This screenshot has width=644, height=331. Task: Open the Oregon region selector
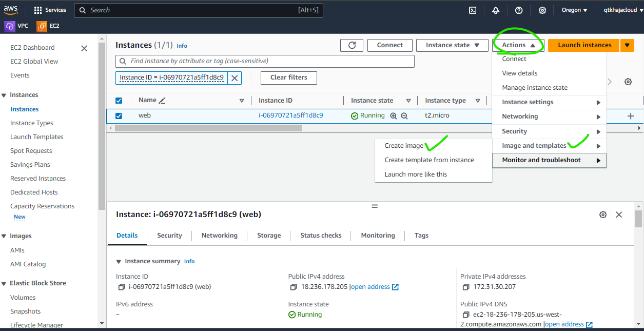pos(574,10)
